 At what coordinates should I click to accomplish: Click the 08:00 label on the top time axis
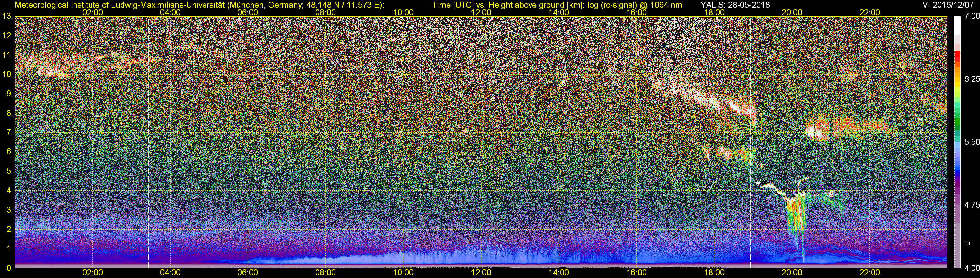[326, 12]
